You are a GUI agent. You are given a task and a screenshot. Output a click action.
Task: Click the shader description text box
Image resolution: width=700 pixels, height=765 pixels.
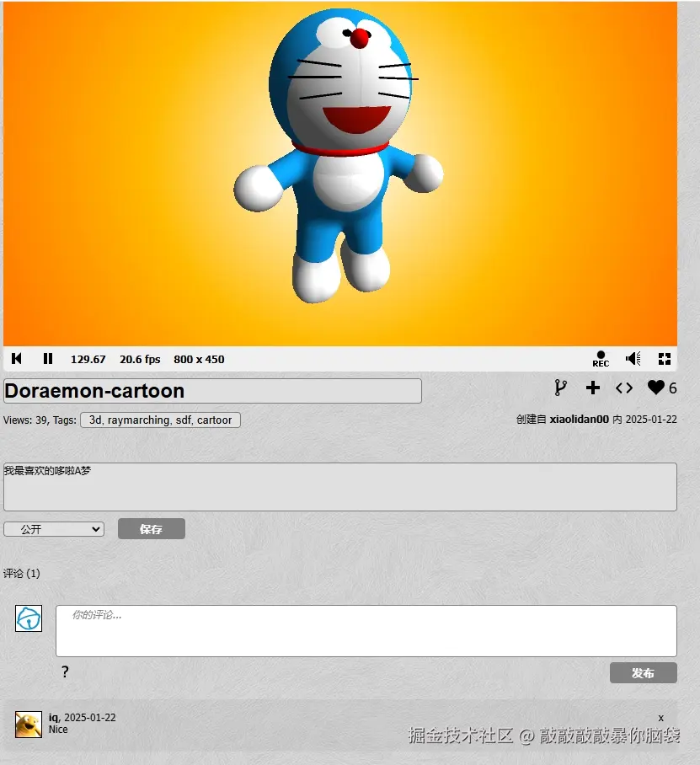[340, 487]
